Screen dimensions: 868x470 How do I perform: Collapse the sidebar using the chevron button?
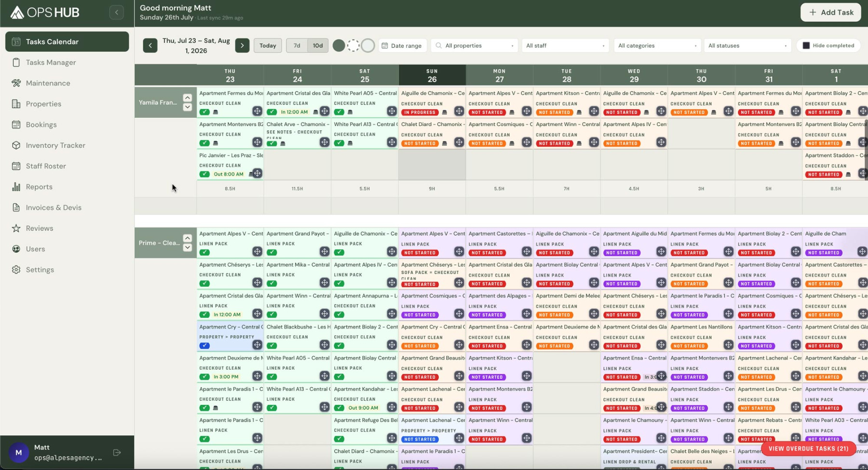116,12
